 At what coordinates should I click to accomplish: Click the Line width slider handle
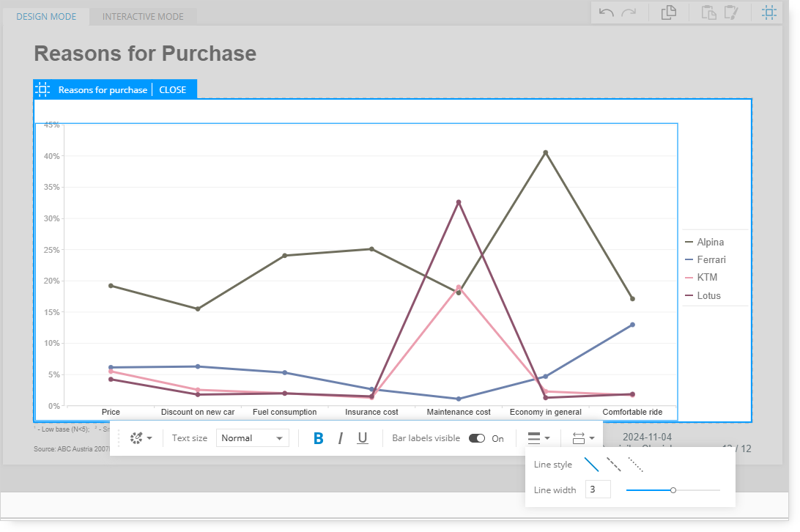tap(673, 490)
